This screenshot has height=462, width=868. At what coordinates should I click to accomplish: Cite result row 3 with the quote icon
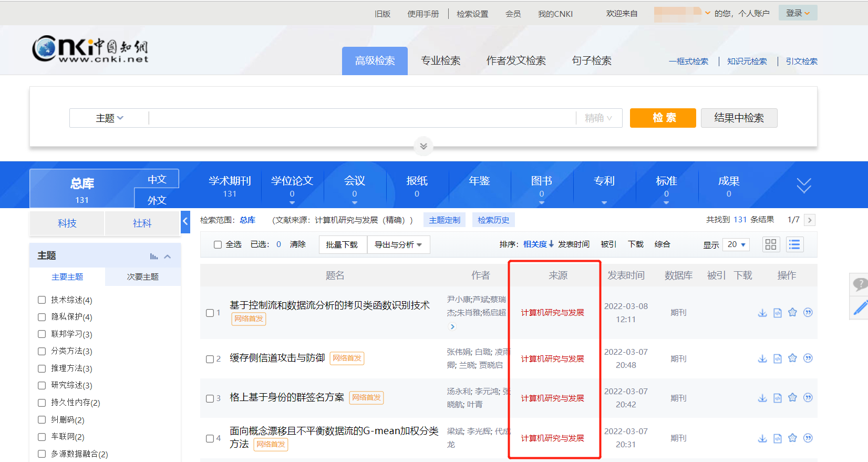[808, 397]
